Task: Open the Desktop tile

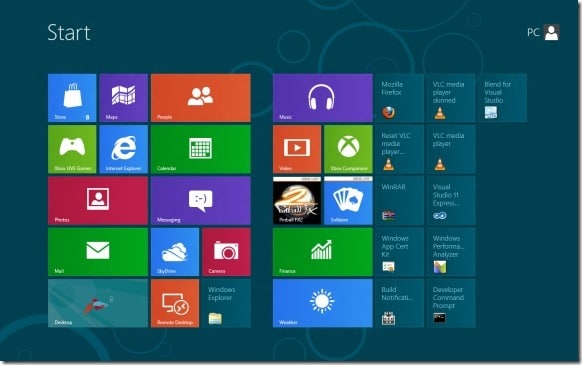Action: click(x=98, y=303)
